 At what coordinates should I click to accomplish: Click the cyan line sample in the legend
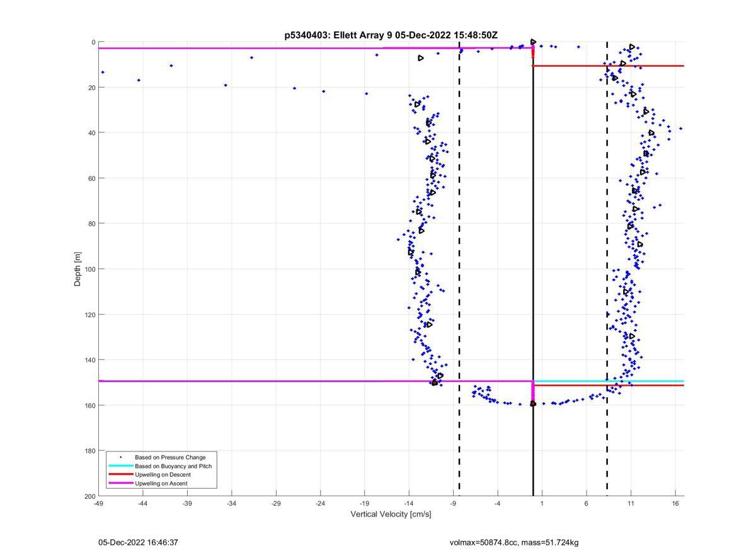tap(120, 466)
